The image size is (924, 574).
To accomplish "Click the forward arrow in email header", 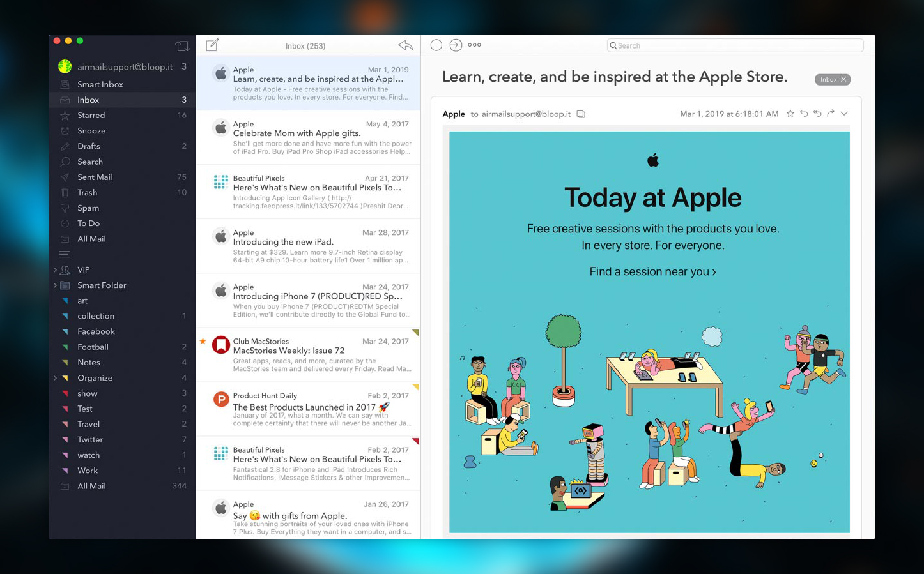I will point(831,114).
